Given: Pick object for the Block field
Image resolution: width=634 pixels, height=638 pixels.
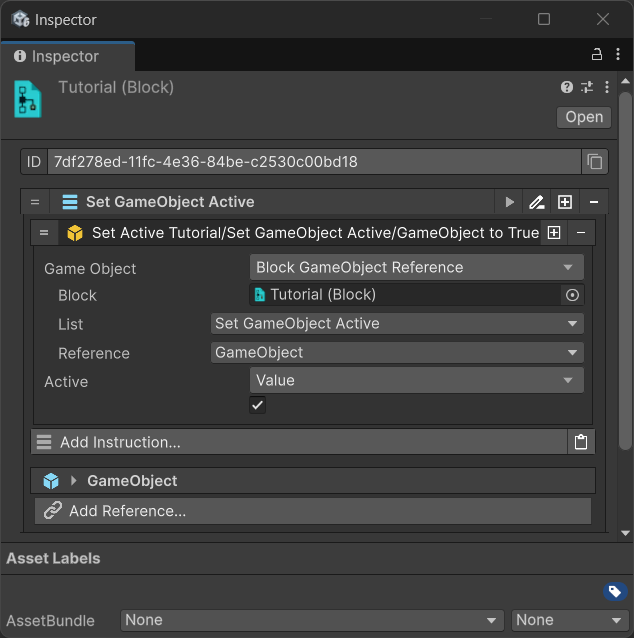Looking at the screenshot, I should 572,295.
